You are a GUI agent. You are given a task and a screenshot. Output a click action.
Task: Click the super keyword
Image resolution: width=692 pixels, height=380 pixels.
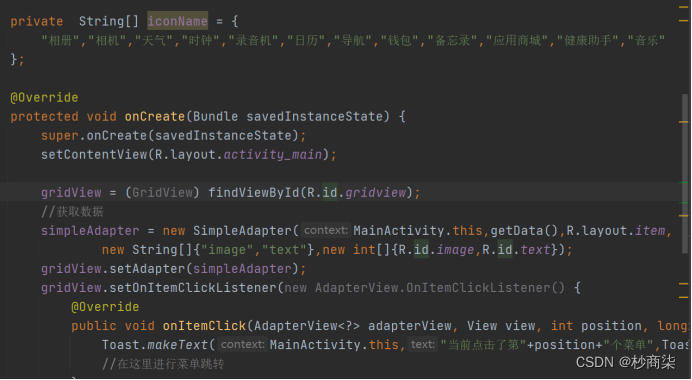[x=60, y=135]
